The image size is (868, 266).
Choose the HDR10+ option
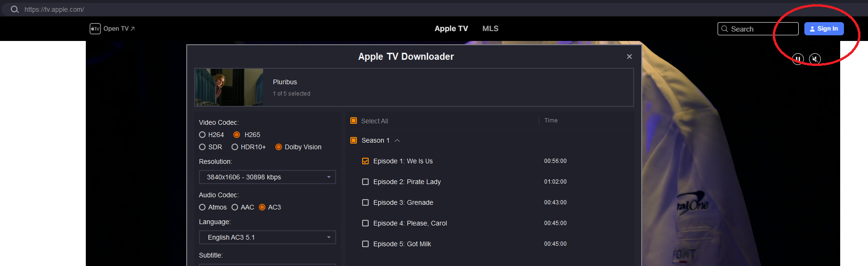(235, 147)
